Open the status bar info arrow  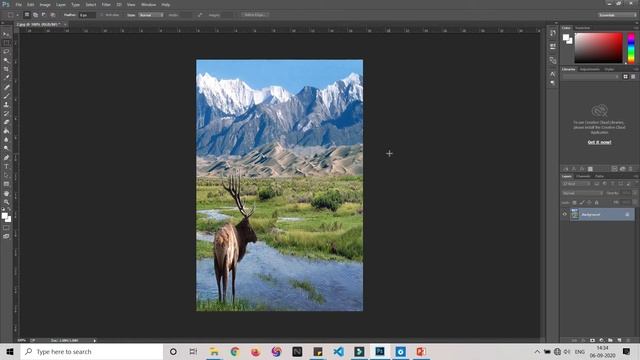click(x=95, y=340)
